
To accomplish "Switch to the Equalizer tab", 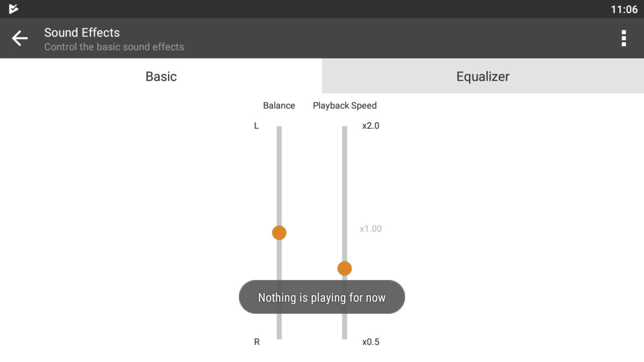I will tap(483, 76).
